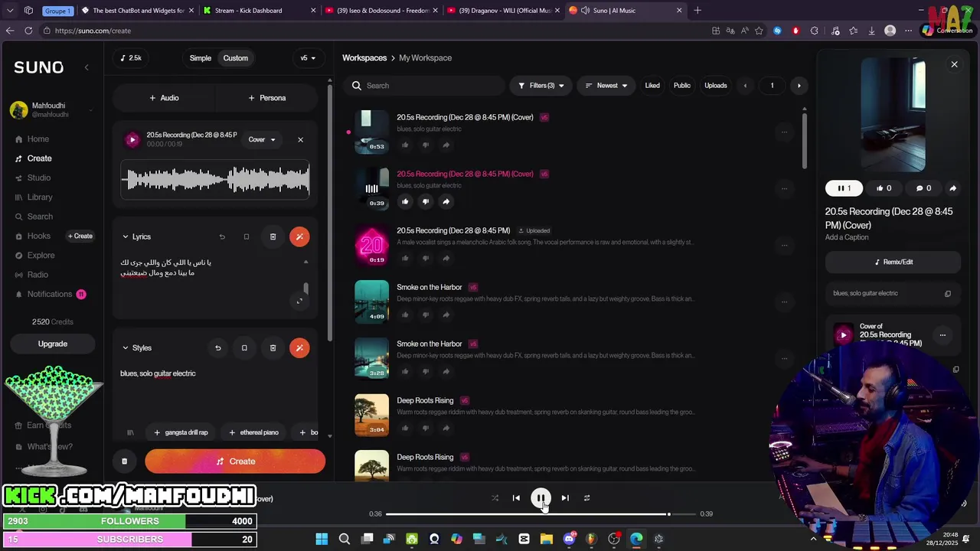The width and height of the screenshot is (980, 551).
Task: Toggle the Liked filter
Action: 652,86
